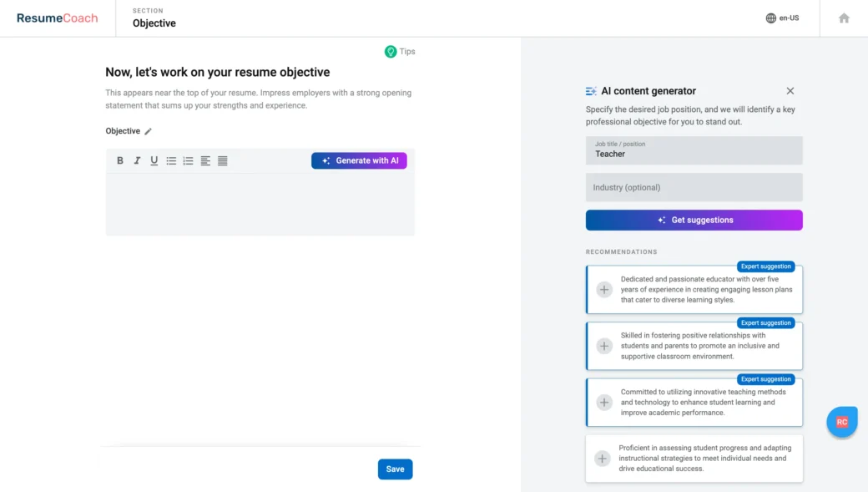Click the Generate with AI button

[x=359, y=160]
